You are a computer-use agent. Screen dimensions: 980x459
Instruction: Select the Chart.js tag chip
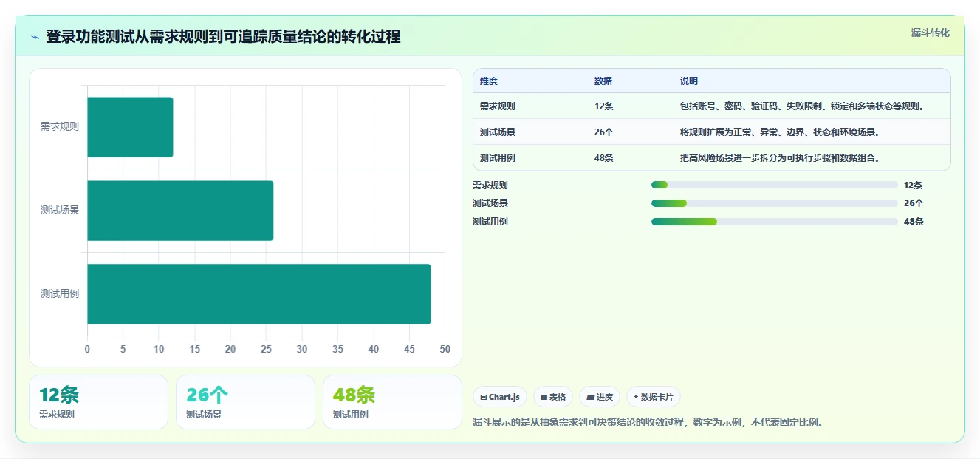click(500, 397)
